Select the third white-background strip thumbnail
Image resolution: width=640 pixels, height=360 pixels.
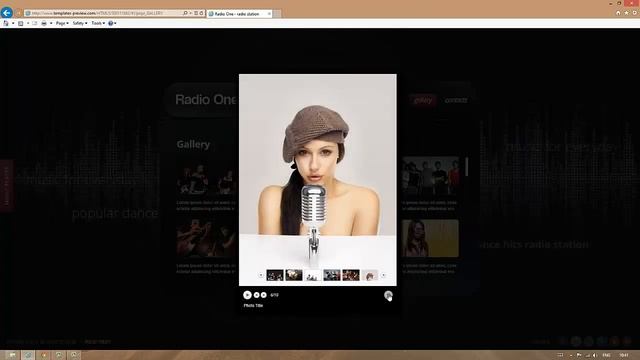pos(313,275)
